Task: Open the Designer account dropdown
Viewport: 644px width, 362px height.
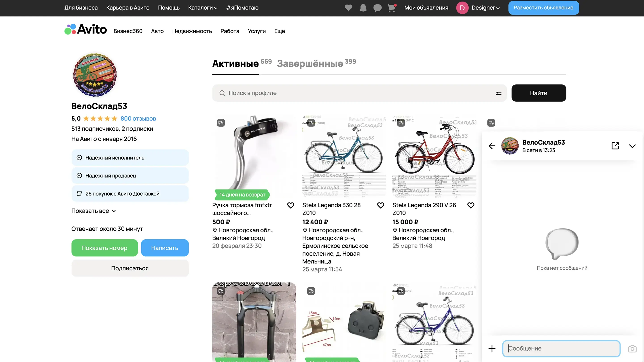Action: coord(485,8)
